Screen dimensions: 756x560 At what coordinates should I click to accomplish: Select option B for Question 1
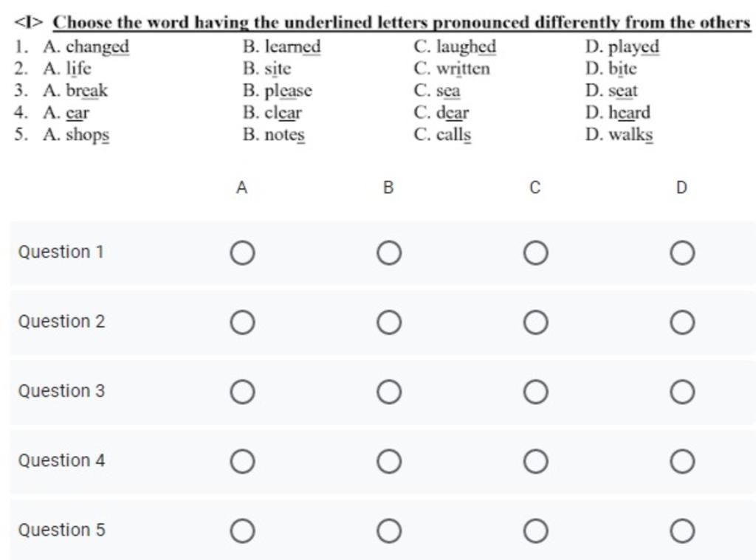388,253
